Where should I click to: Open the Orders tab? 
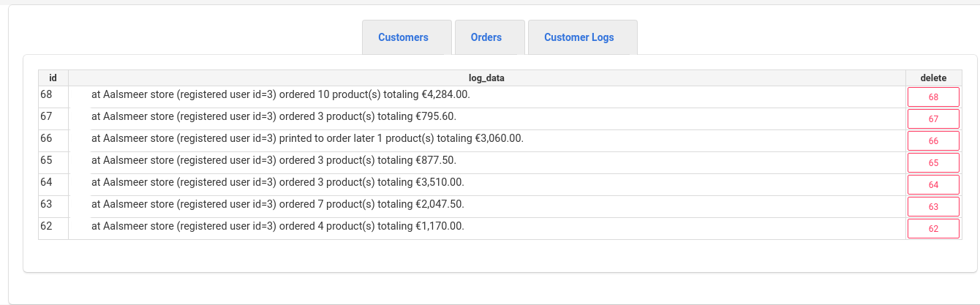pos(486,37)
